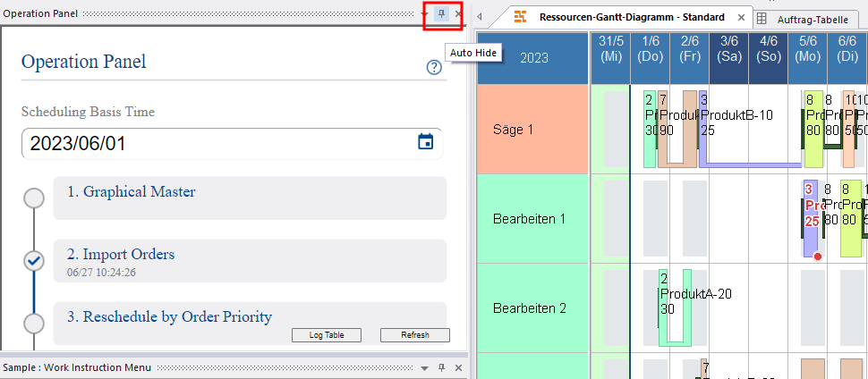
Task: Click the red marker dot on Bearbeiten 1
Action: [x=817, y=257]
